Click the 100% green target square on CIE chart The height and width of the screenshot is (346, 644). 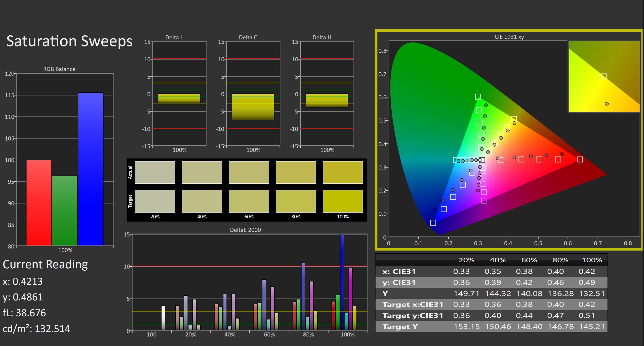pyautogui.click(x=478, y=96)
